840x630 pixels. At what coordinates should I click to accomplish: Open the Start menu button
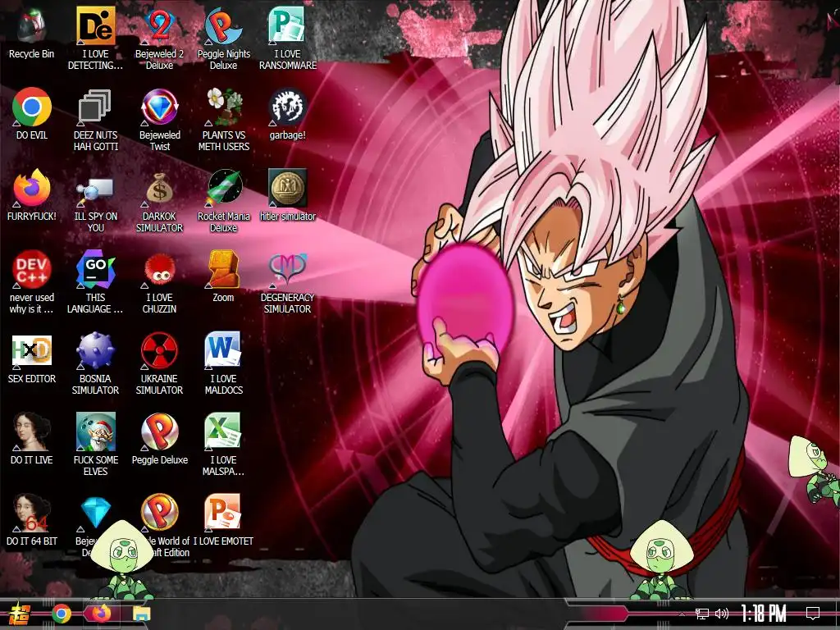tap(20, 614)
